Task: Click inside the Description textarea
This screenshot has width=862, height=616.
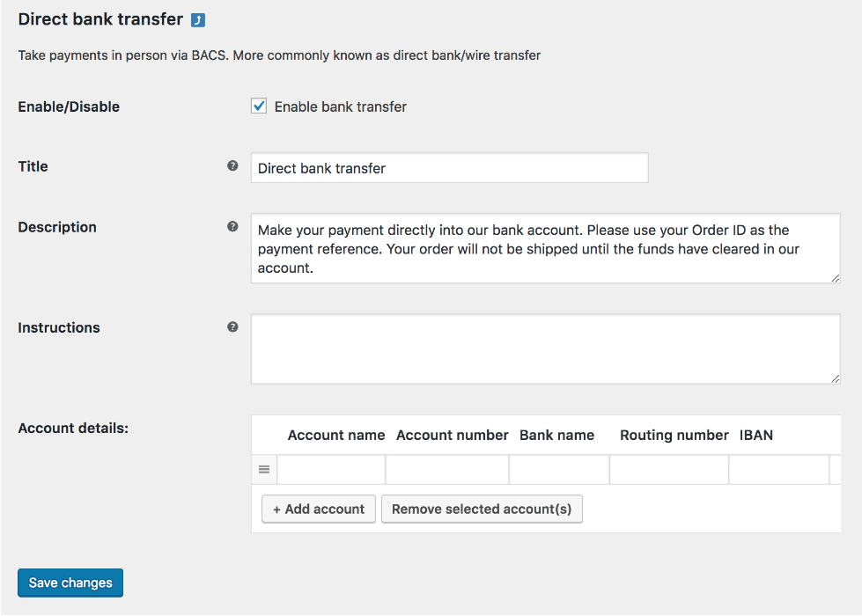Action: pos(544,248)
